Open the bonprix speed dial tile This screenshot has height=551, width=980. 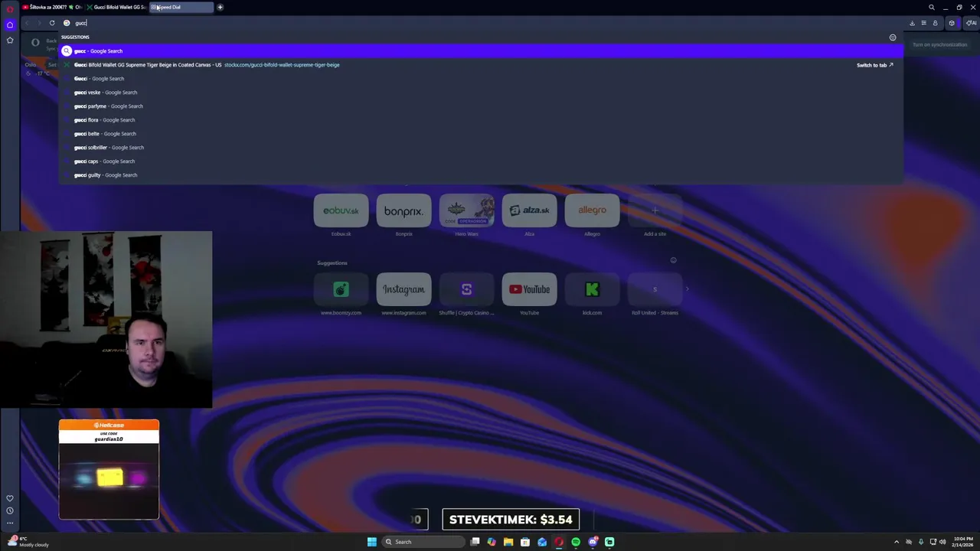[x=403, y=210]
